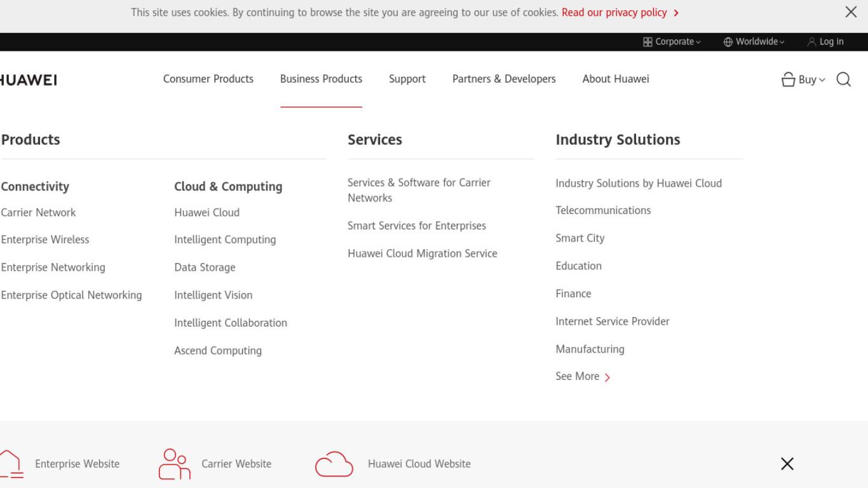Close the bottom website shortcuts bar

pos(787,464)
